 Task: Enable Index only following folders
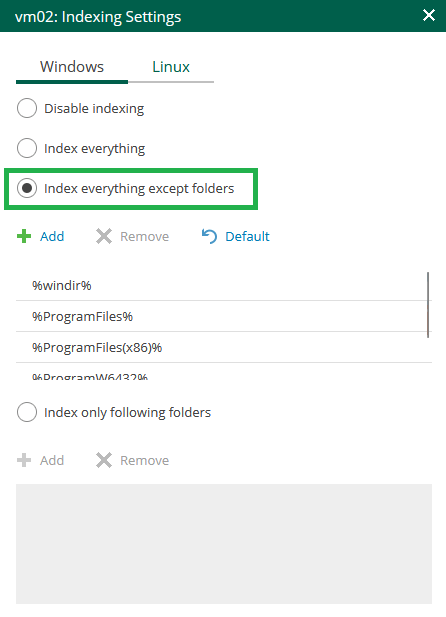[27, 412]
